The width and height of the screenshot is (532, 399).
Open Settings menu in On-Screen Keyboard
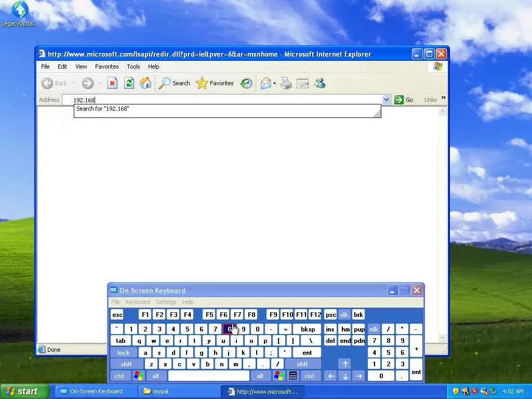(166, 302)
